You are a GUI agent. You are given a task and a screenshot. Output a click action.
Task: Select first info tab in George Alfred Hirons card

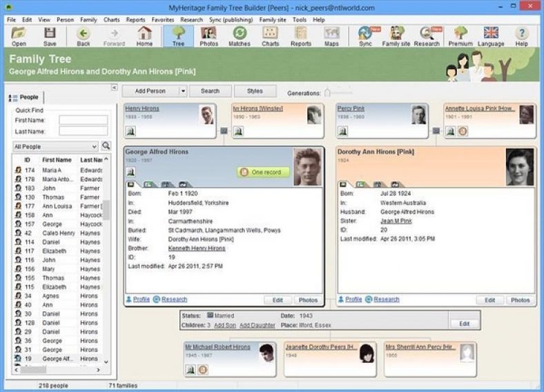[x=131, y=184]
